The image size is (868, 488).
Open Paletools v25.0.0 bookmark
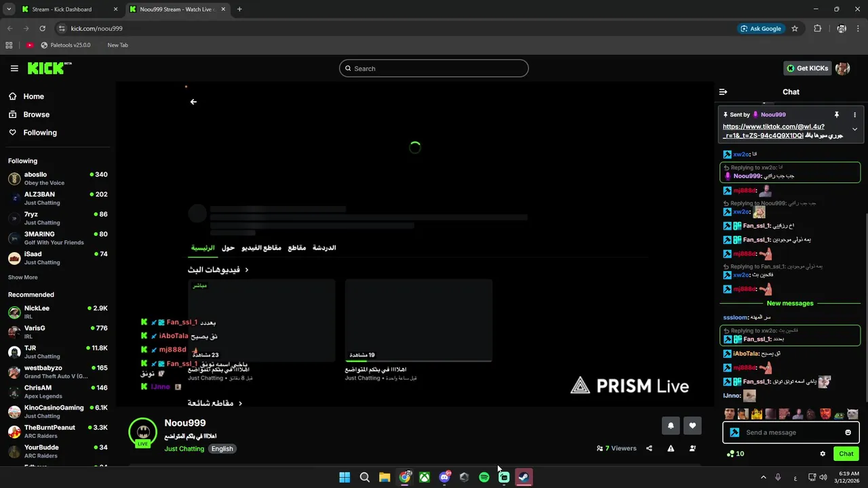(x=66, y=45)
